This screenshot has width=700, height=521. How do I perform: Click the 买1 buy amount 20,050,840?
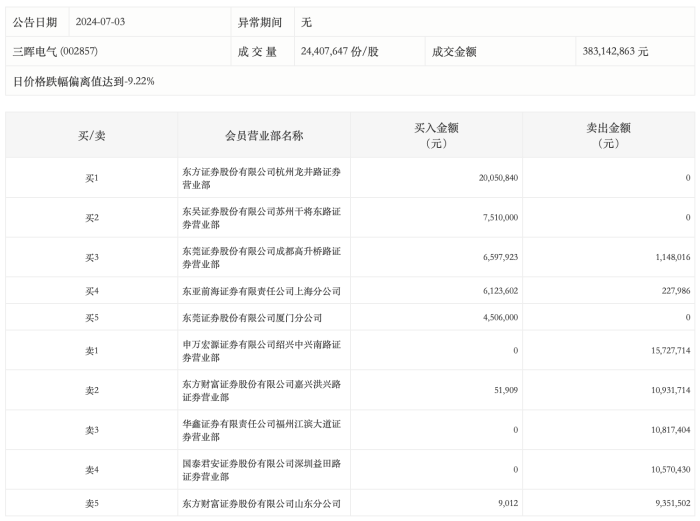click(x=498, y=178)
